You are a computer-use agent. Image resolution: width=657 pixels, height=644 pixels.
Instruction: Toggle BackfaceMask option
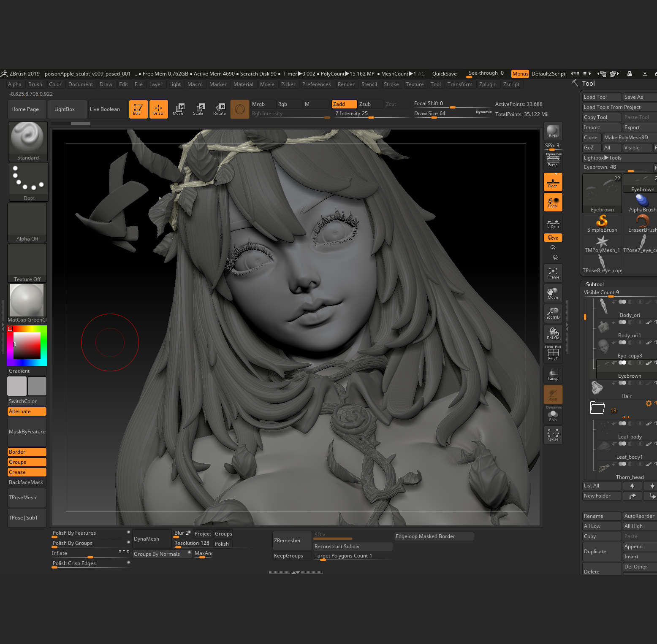[27, 482]
